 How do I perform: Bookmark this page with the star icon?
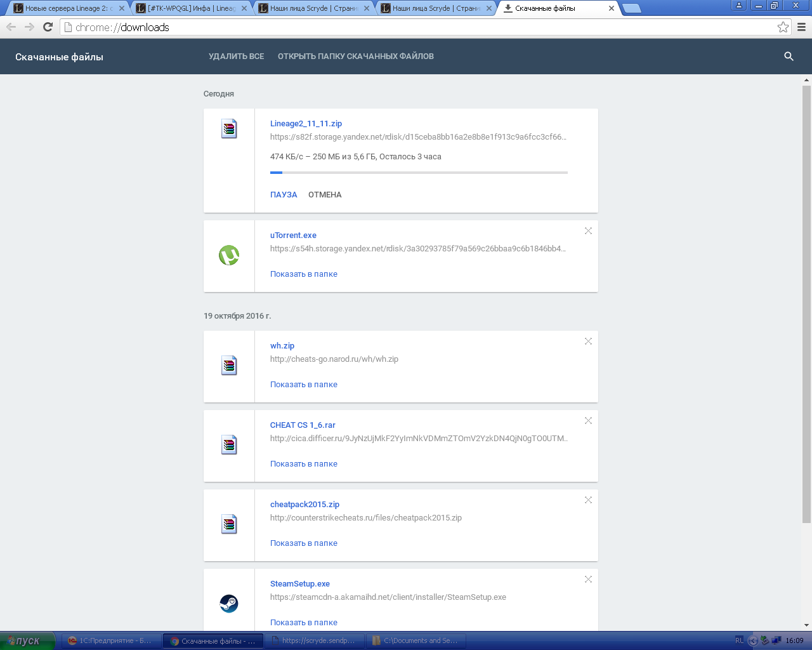pos(783,27)
